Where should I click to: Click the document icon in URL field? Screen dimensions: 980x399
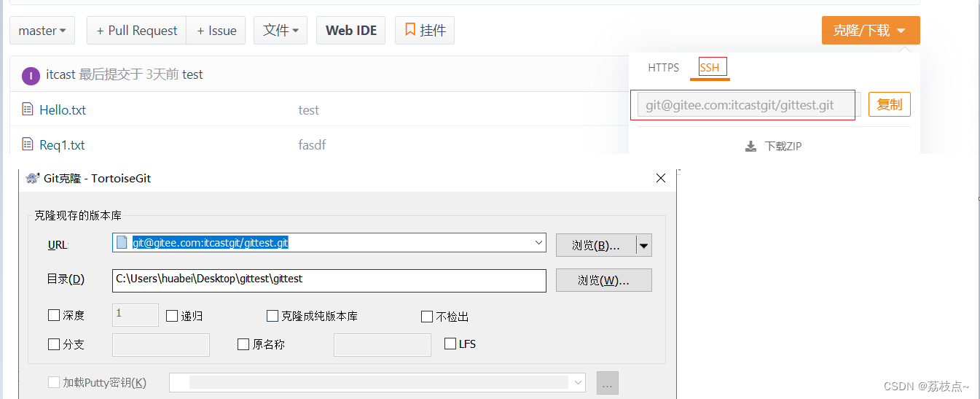pyautogui.click(x=122, y=243)
